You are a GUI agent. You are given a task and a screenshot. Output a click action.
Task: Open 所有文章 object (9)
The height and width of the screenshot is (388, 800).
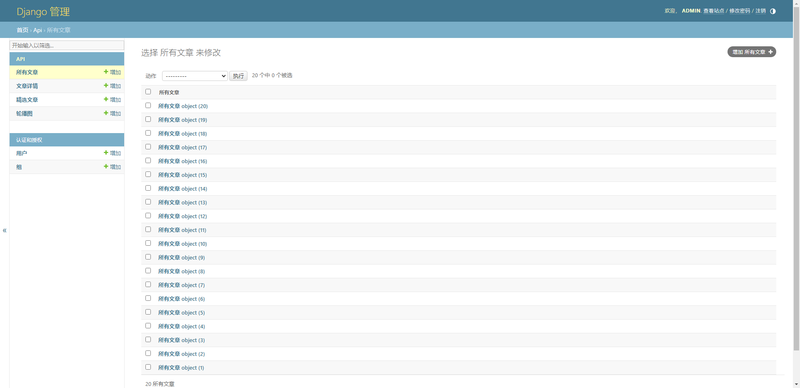(181, 258)
